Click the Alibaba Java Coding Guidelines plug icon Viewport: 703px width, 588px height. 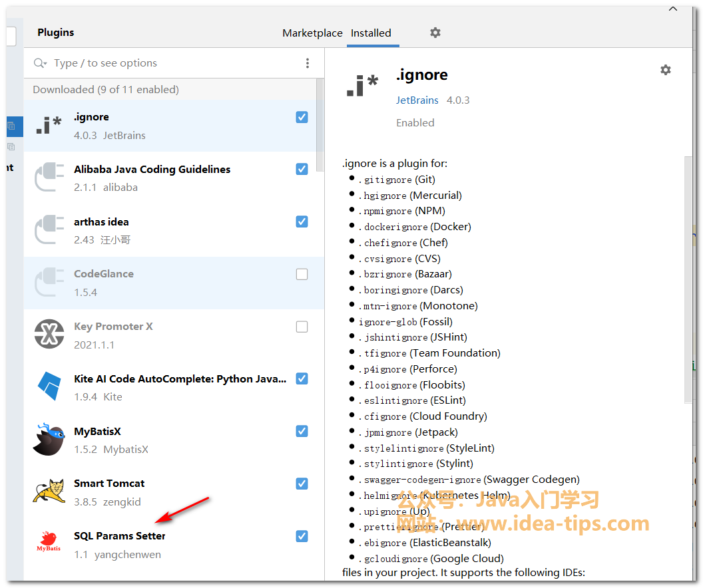click(49, 177)
